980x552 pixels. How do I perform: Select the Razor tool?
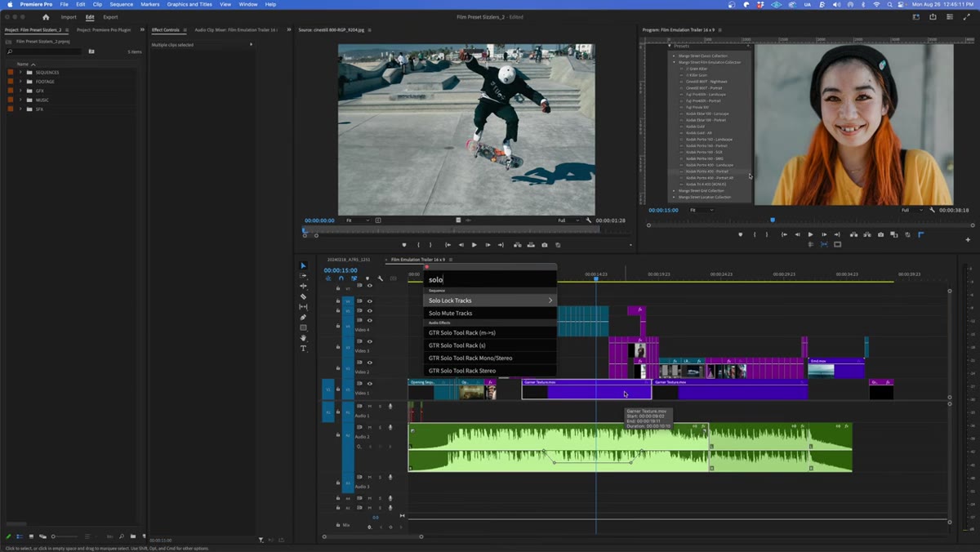303,296
